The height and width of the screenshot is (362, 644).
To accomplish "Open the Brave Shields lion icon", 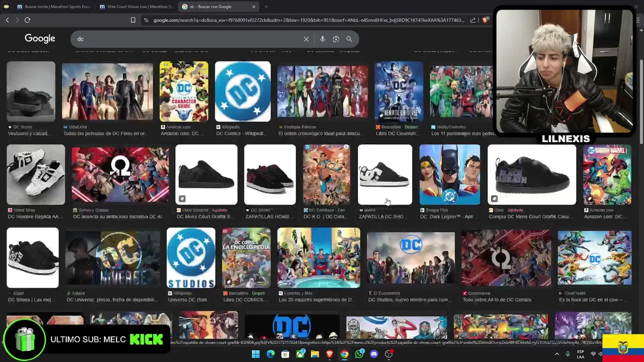I will (x=485, y=20).
